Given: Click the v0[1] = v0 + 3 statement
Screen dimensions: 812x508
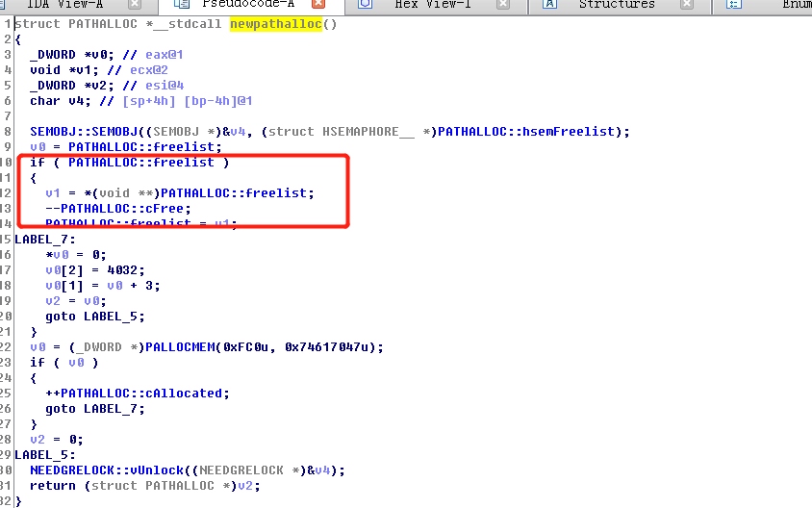Looking at the screenshot, I should point(103,286).
